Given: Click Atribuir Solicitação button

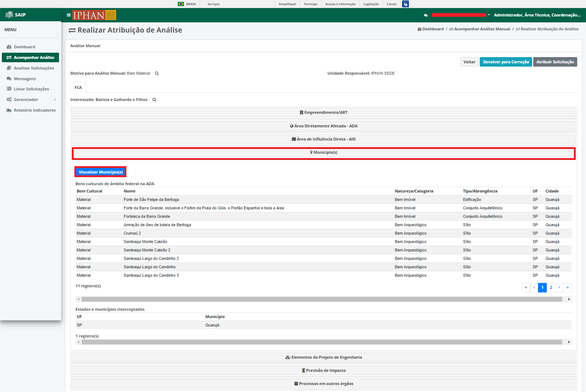Looking at the screenshot, I should tap(555, 62).
